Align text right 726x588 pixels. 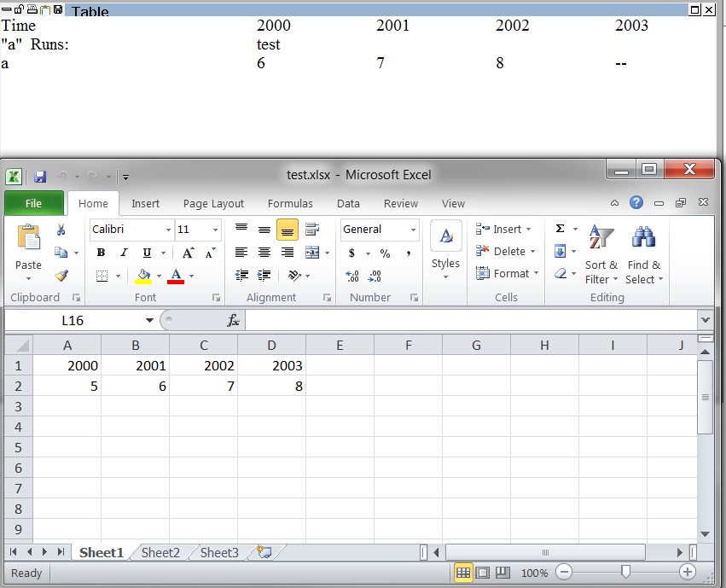pos(287,253)
